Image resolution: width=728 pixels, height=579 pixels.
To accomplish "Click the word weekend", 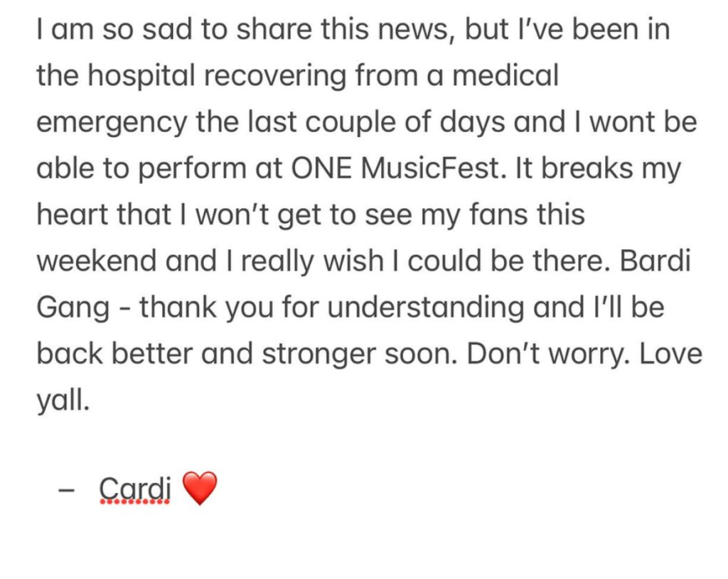I will point(97,261).
